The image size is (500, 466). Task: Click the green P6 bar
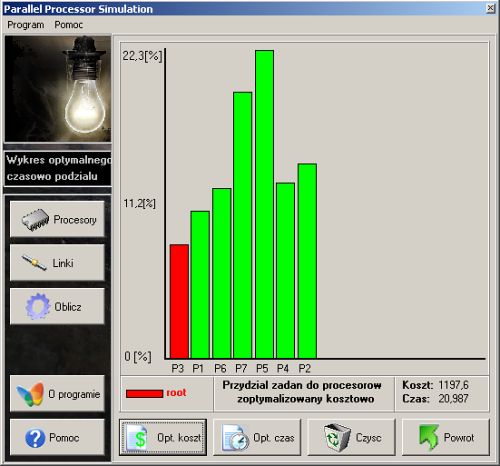point(222,273)
